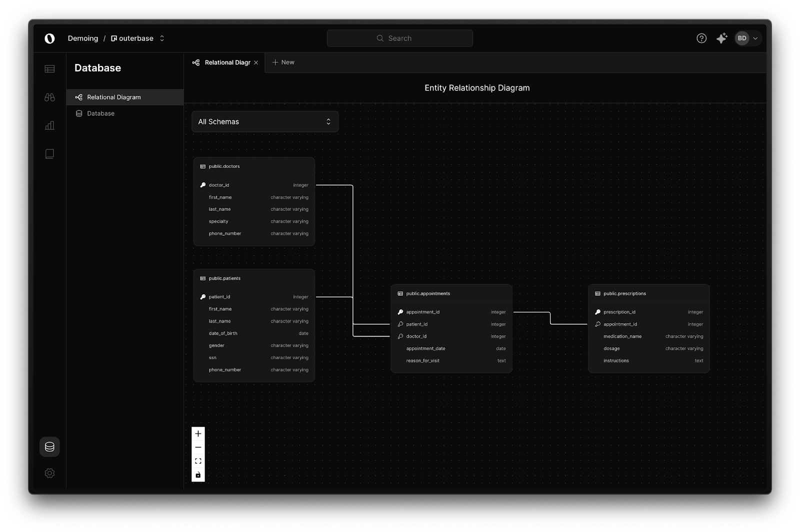This screenshot has height=532, width=800.
Task: Close the Relational Diagram tab
Action: pos(256,63)
